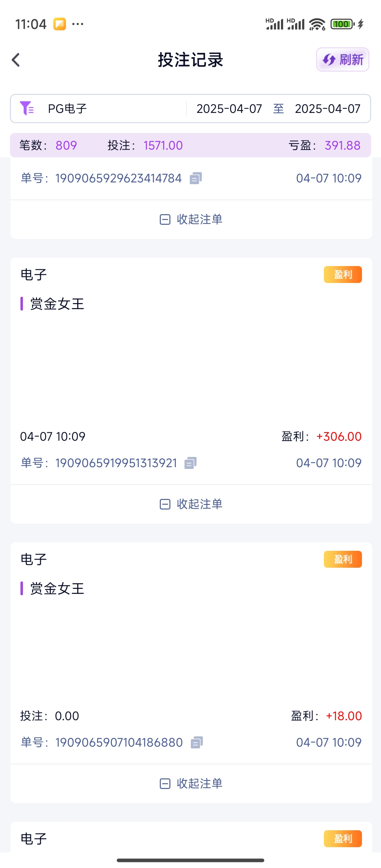Image resolution: width=381 pixels, height=868 pixels.
Task: Copy order number ending in 4186880
Action: click(x=197, y=742)
